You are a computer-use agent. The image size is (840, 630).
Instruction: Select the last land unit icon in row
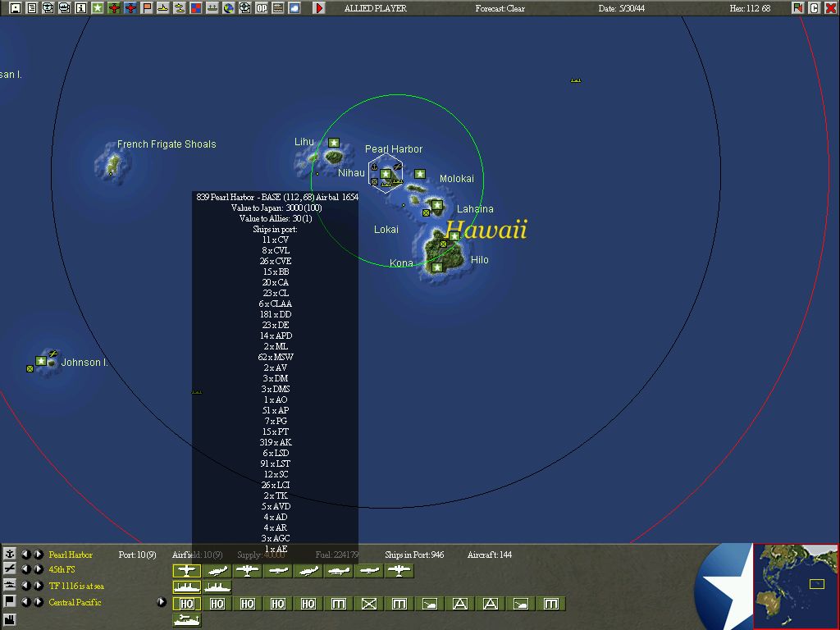550,604
